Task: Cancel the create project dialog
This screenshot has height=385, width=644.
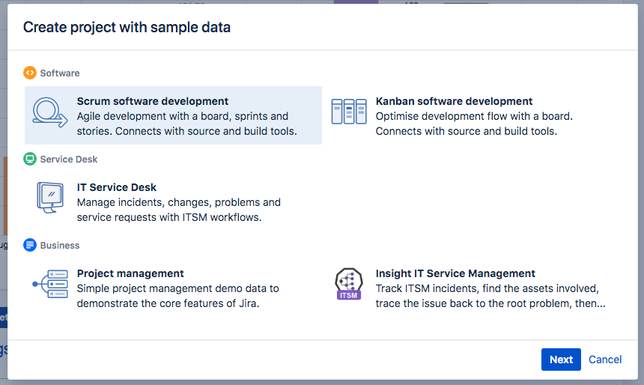Action: [x=605, y=360]
